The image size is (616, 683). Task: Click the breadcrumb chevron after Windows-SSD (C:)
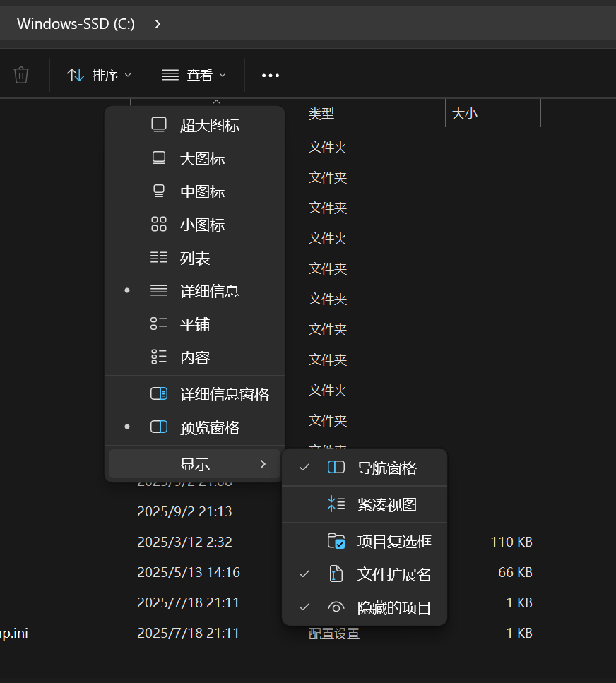click(157, 23)
